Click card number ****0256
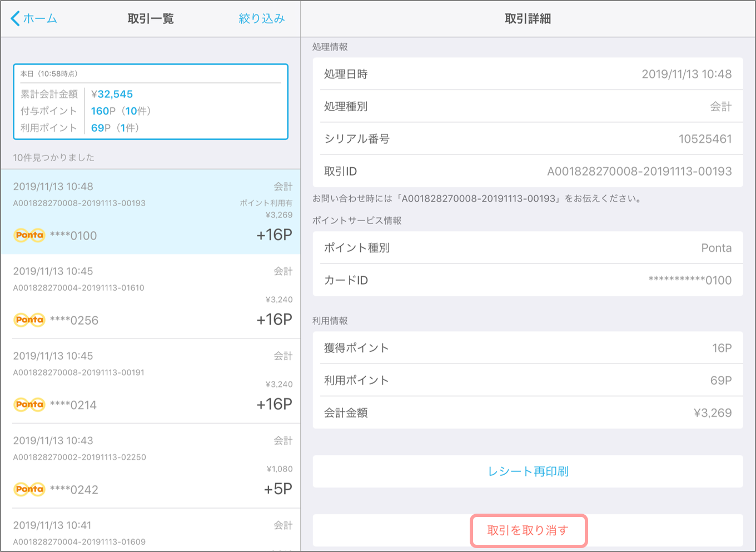 tap(74, 320)
